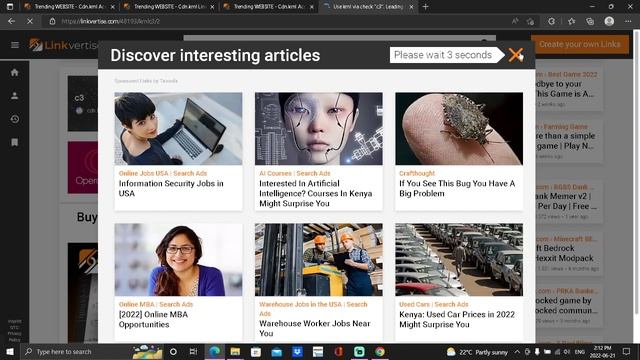Open the bookmark icon in left sidebar
This screenshot has height=360, width=640.
[15, 142]
